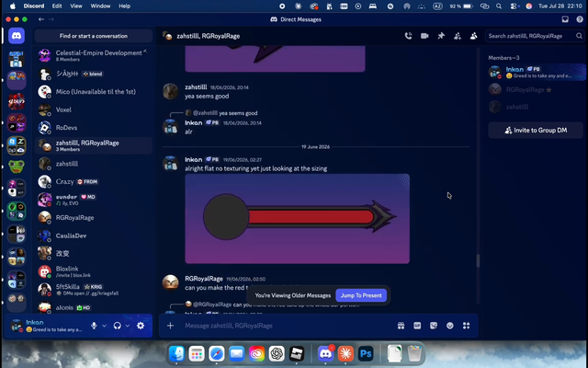This screenshot has width=588, height=368.
Task: Select RGRoyalRage in Members list
Action: [537, 90]
